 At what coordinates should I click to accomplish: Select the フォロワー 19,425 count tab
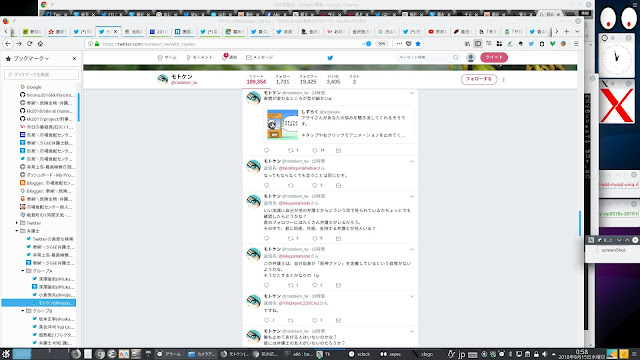tap(308, 79)
